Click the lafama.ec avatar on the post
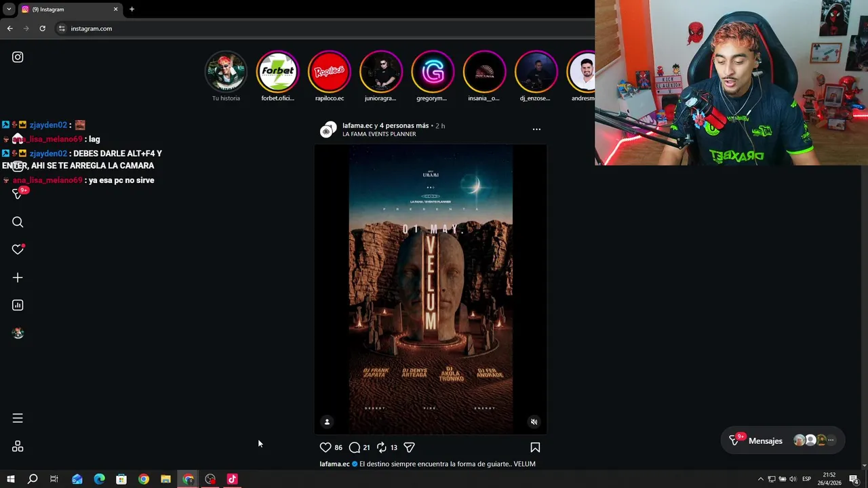Screen dimensions: 868x488 coord(328,129)
